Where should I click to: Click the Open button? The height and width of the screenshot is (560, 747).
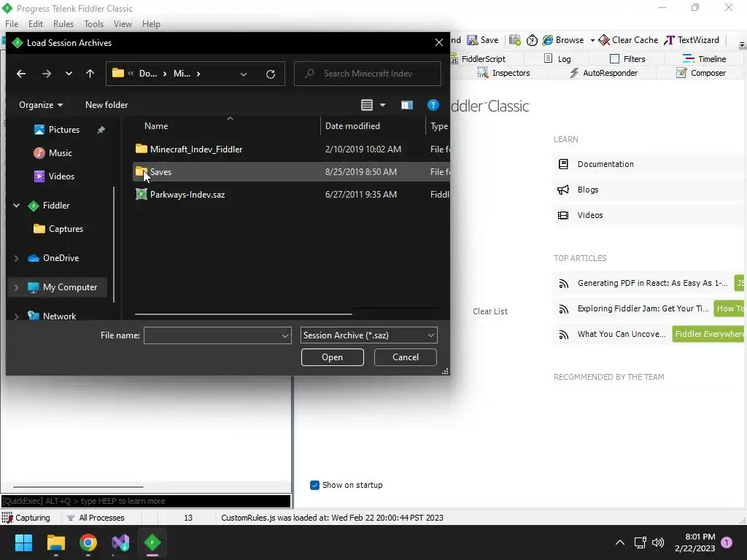pos(332,357)
